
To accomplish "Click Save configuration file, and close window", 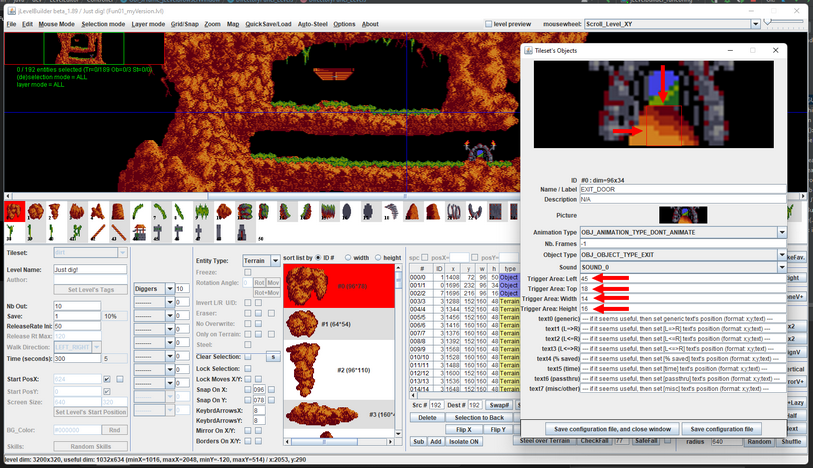I will [612, 429].
